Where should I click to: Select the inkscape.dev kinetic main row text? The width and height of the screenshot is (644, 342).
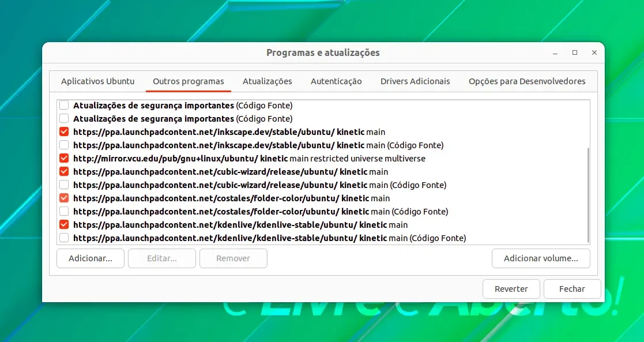click(229, 132)
